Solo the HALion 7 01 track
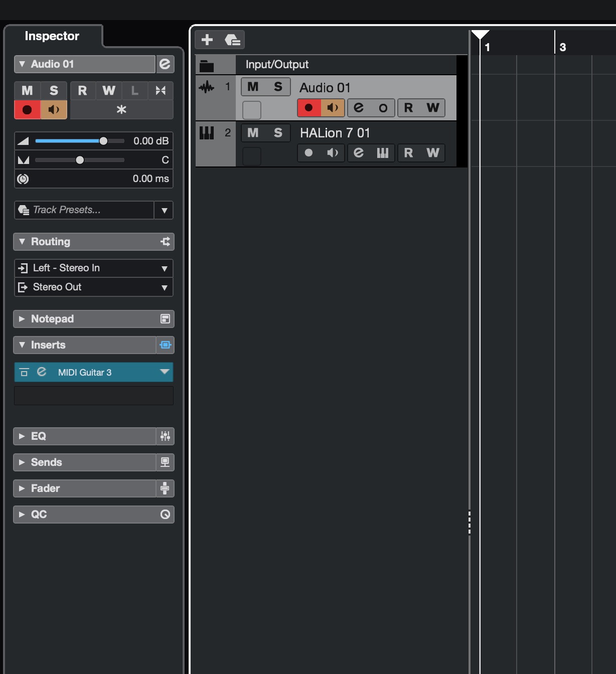 pyautogui.click(x=278, y=133)
